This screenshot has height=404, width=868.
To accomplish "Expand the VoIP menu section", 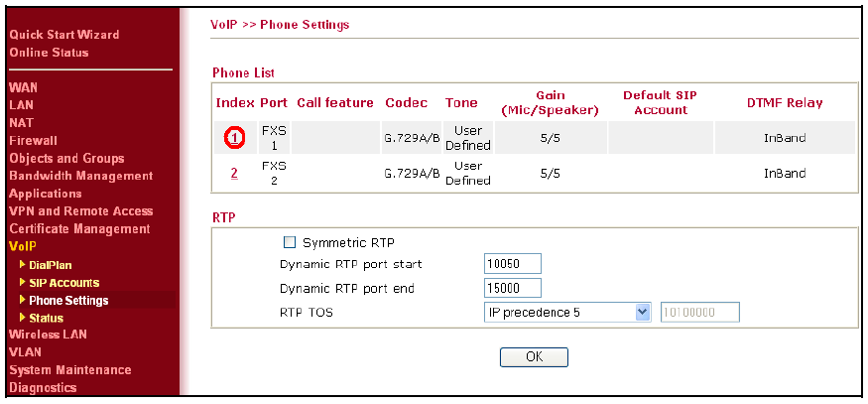I will pyautogui.click(x=23, y=246).
